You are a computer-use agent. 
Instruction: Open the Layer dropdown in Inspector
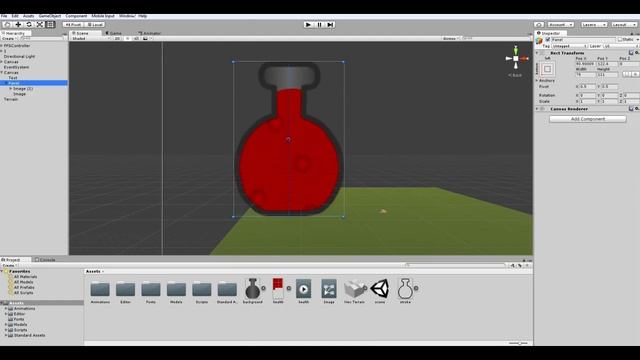click(x=620, y=46)
